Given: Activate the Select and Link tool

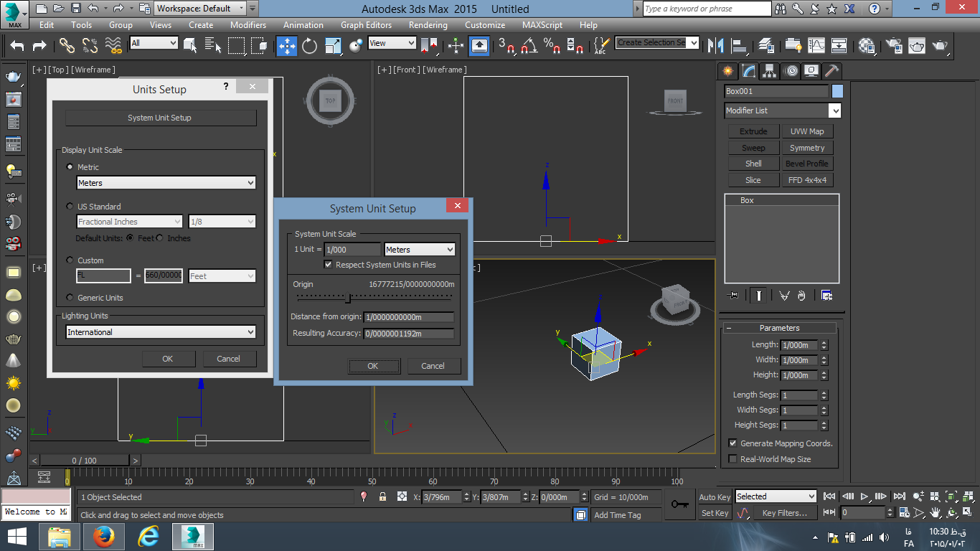Looking at the screenshot, I should pyautogui.click(x=67, y=46).
